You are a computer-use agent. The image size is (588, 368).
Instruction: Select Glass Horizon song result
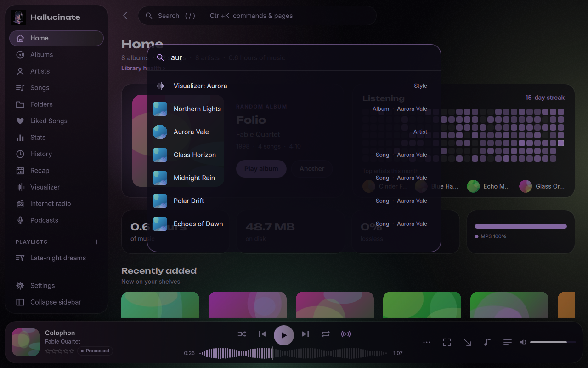pos(294,155)
